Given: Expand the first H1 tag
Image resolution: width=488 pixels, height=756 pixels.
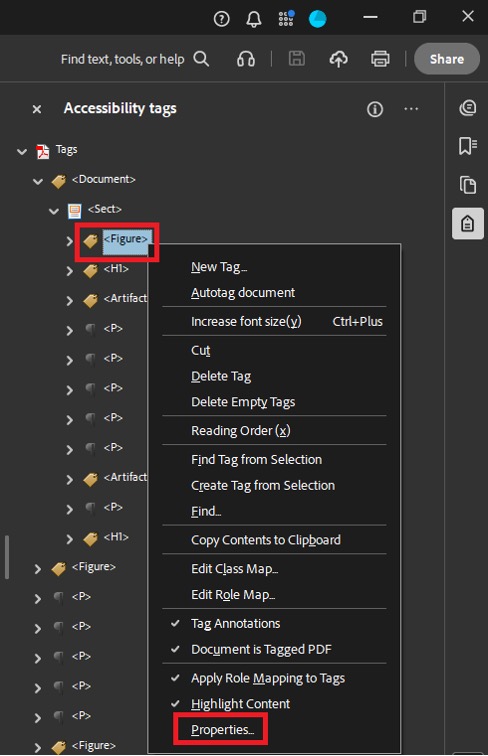Looking at the screenshot, I should point(70,270).
